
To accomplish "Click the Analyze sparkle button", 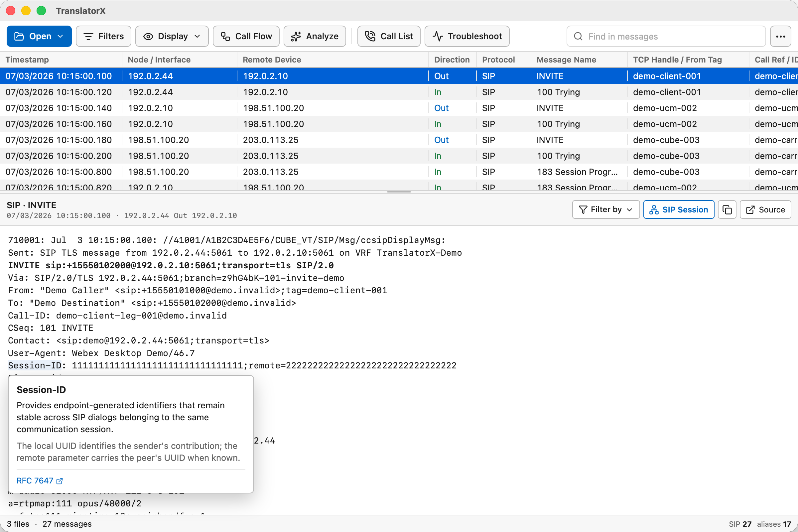I will click(x=315, y=36).
